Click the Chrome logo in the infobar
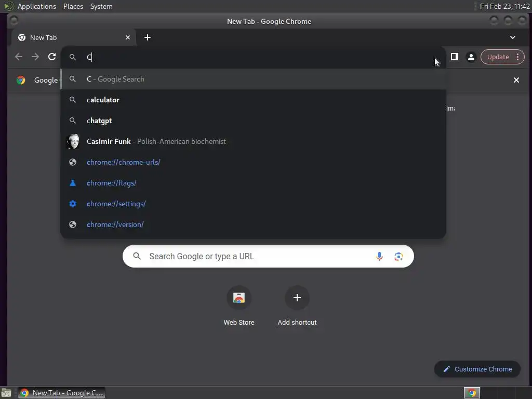 [x=21, y=80]
